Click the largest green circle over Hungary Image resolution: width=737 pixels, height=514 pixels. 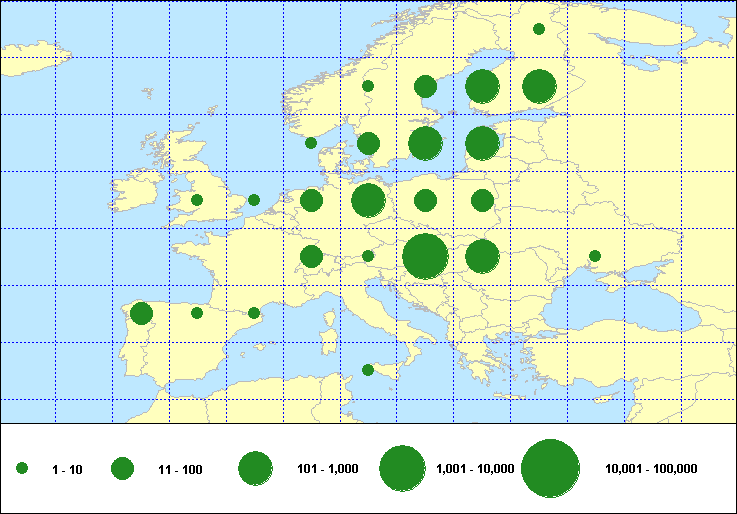(425, 256)
